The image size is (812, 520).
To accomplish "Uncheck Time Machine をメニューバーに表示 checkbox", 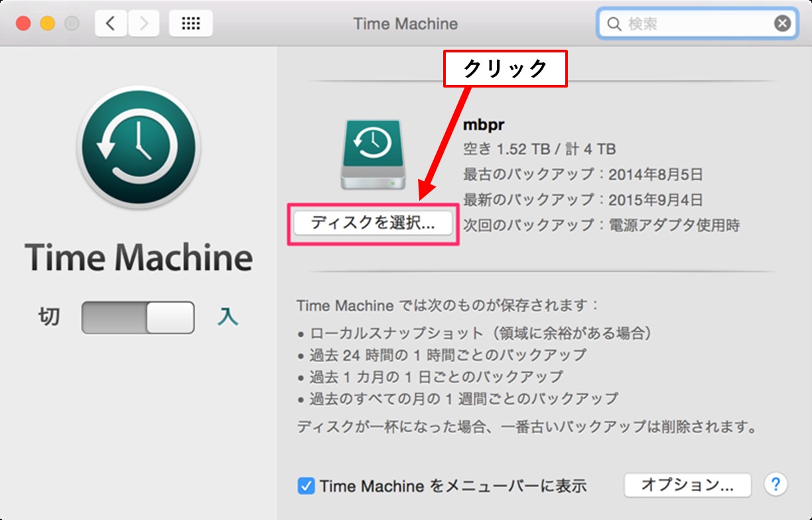I will (306, 486).
